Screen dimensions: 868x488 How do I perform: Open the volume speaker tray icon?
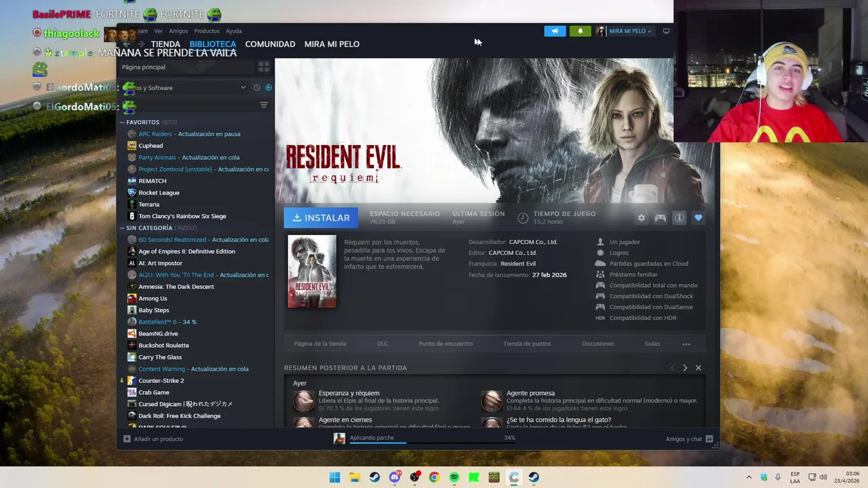click(823, 477)
